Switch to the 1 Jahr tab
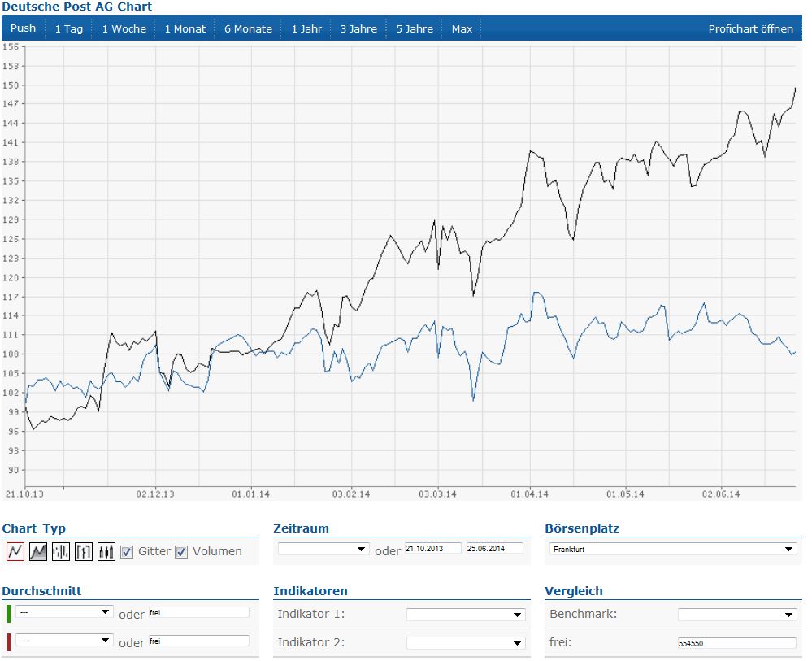 (x=306, y=29)
